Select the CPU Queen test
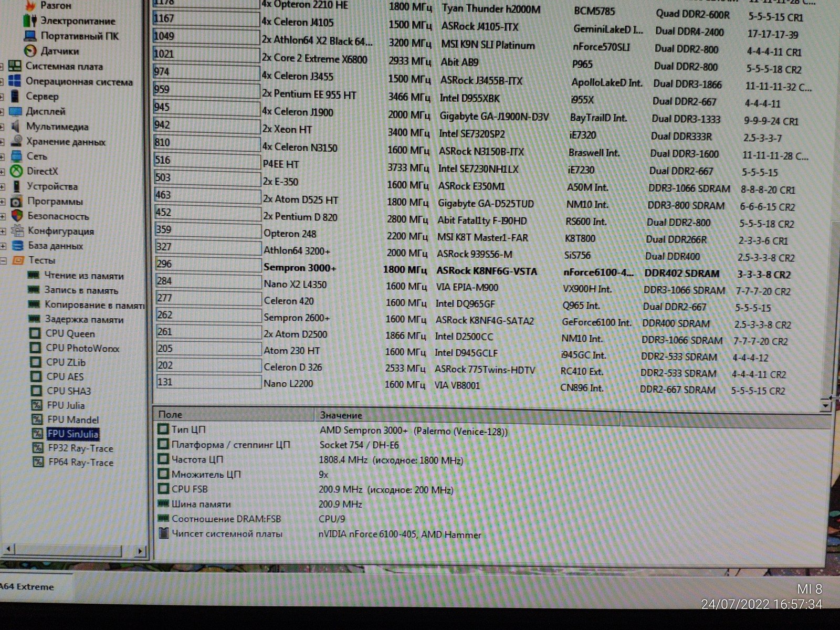 click(x=70, y=333)
